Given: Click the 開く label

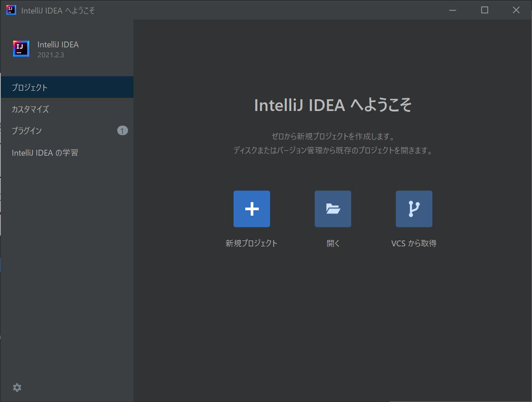Looking at the screenshot, I should (x=333, y=243).
